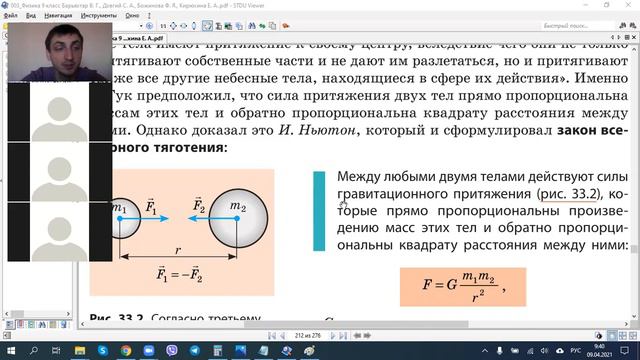Image resolution: width=640 pixels, height=360 pixels.
Task: Click the page number field '212 из 276'
Action: tap(308, 336)
